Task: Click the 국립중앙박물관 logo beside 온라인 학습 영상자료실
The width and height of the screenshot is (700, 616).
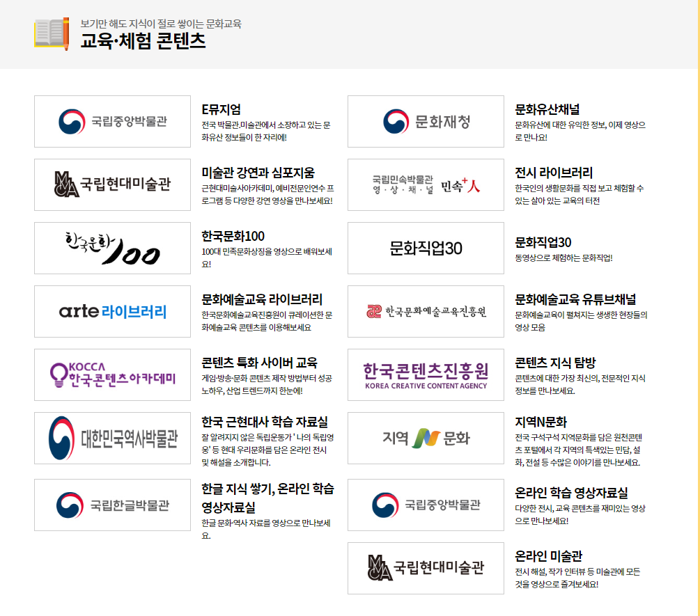Action: pyautogui.click(x=426, y=505)
